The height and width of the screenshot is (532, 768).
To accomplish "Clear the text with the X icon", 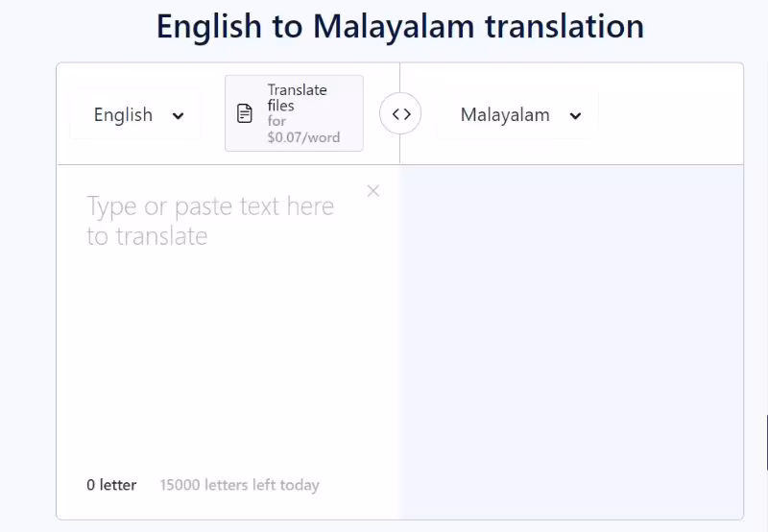I will pyautogui.click(x=373, y=191).
